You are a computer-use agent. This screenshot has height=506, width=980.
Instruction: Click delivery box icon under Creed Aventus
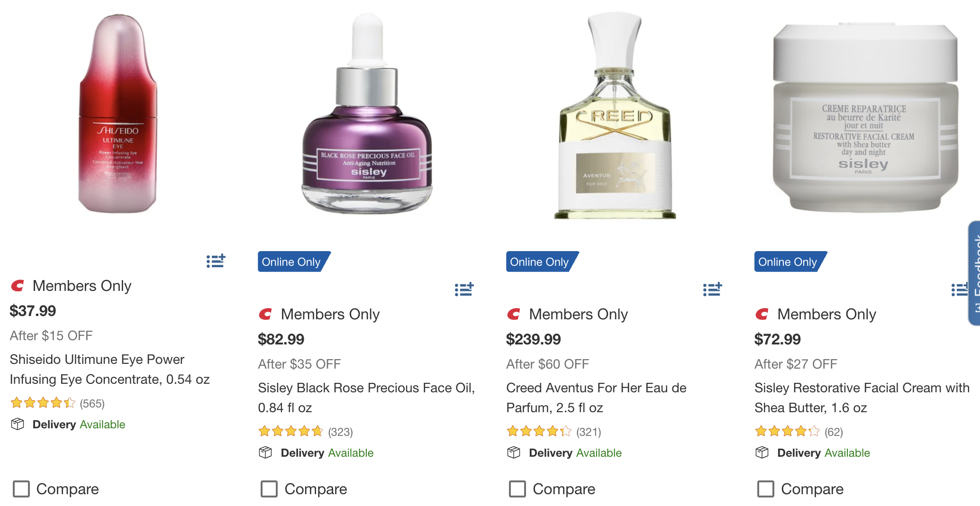[x=514, y=452]
